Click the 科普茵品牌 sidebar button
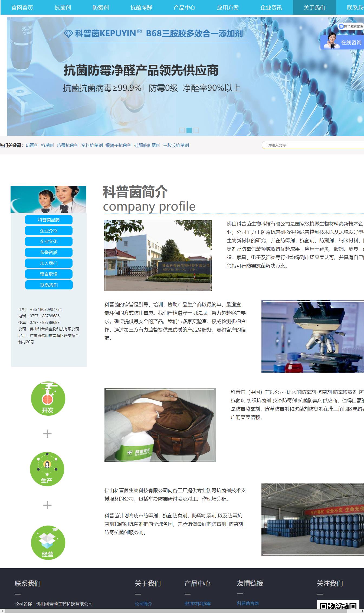 (x=49, y=220)
